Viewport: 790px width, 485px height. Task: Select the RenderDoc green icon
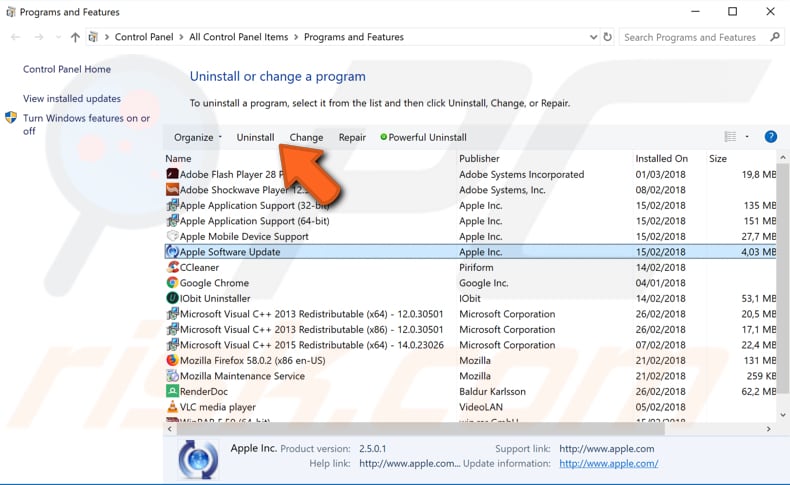(x=172, y=391)
